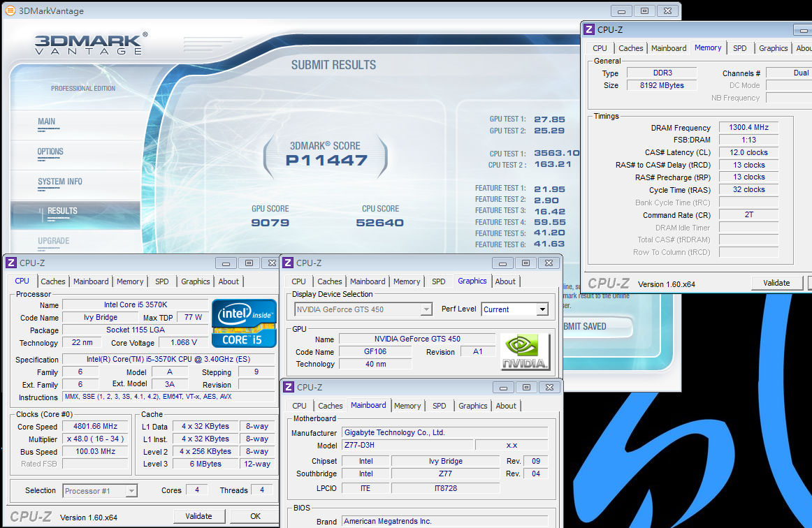This screenshot has width=812, height=528.
Task: Open the About tab in the processor CPU-Z window
Action: [229, 281]
